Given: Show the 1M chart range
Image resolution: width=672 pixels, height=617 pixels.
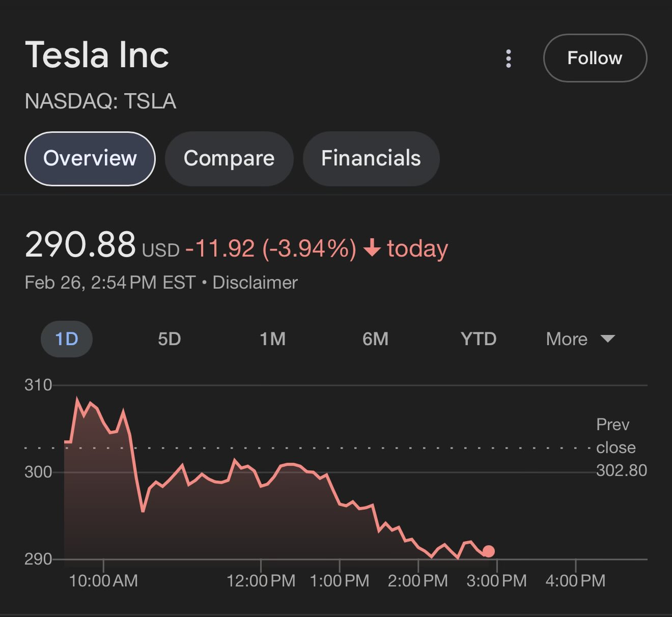Looking at the screenshot, I should [272, 339].
